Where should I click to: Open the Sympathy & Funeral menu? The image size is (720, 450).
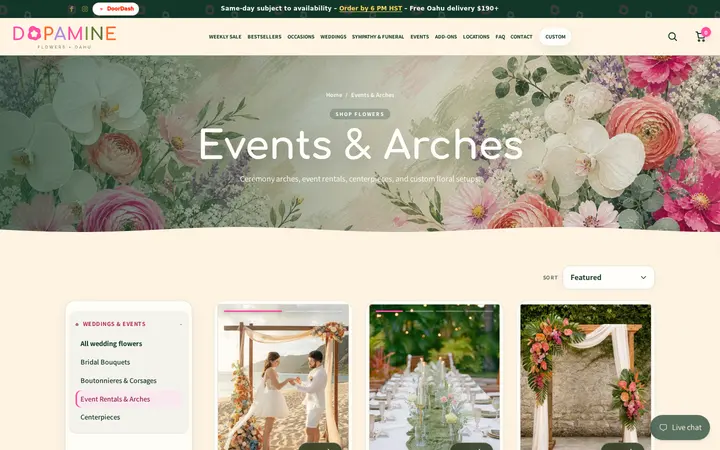(x=378, y=37)
